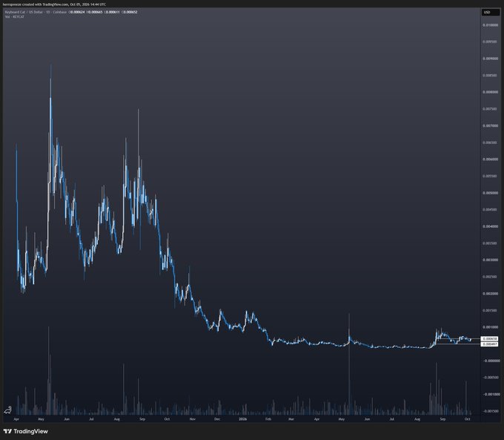Click the 0.010000 value on the price scale
Viewport: 504px width, 440px height.
[490, 25]
